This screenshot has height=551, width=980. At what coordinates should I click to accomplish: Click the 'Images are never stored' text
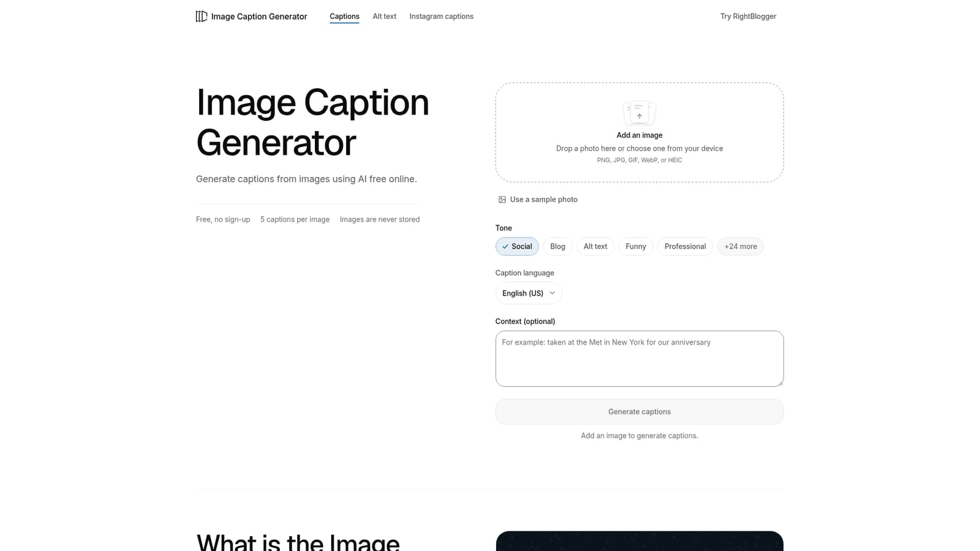point(380,219)
